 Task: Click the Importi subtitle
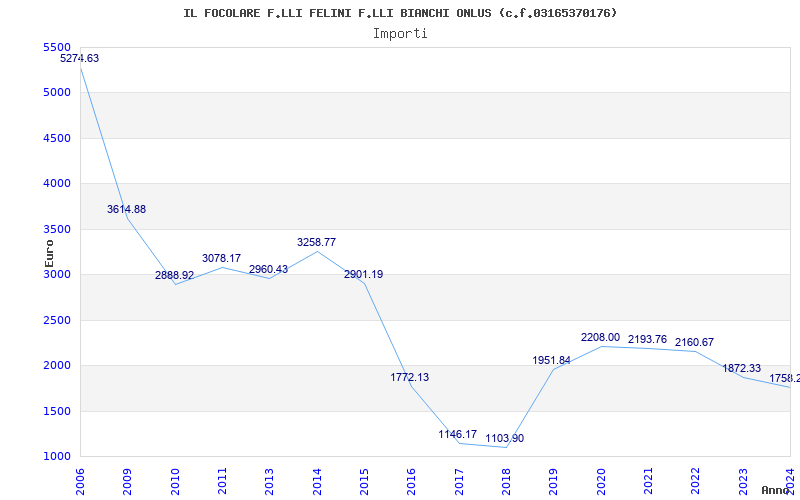tap(400, 34)
